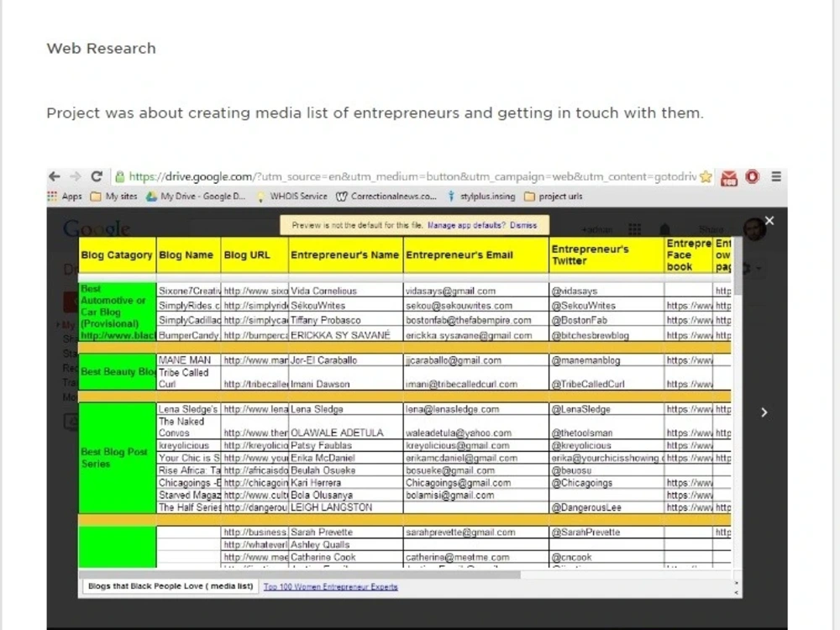840x630 pixels.
Task: Open the browser hamburger menu
Action: pyautogui.click(x=775, y=176)
